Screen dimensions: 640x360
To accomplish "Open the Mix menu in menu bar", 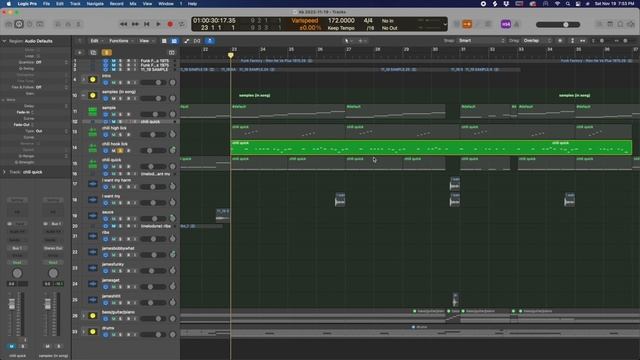I will [133, 4].
